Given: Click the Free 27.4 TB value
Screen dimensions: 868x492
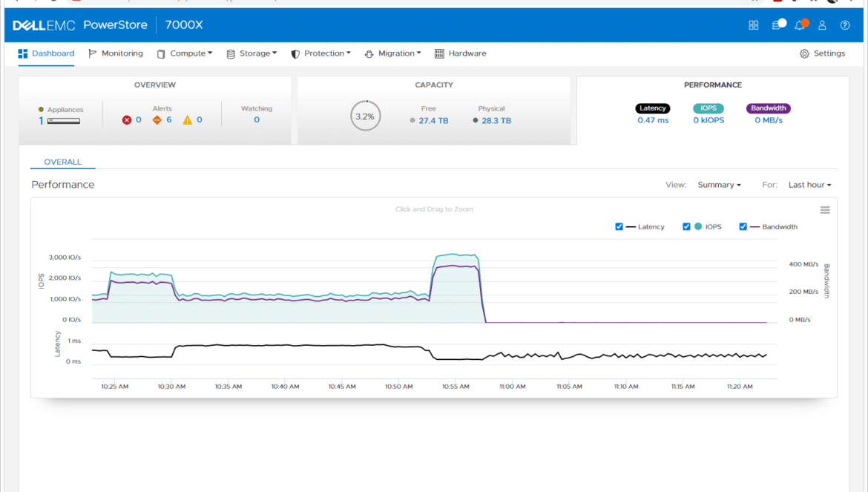Looking at the screenshot, I should 433,121.
